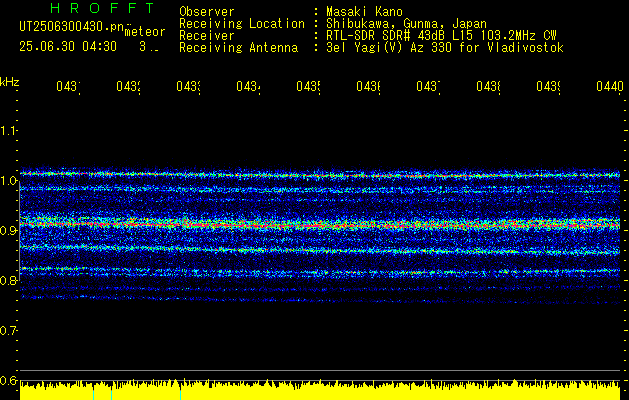This screenshot has width=629, height=400.
Task: Click the 1.0 frequency axis label
Action: point(8,181)
